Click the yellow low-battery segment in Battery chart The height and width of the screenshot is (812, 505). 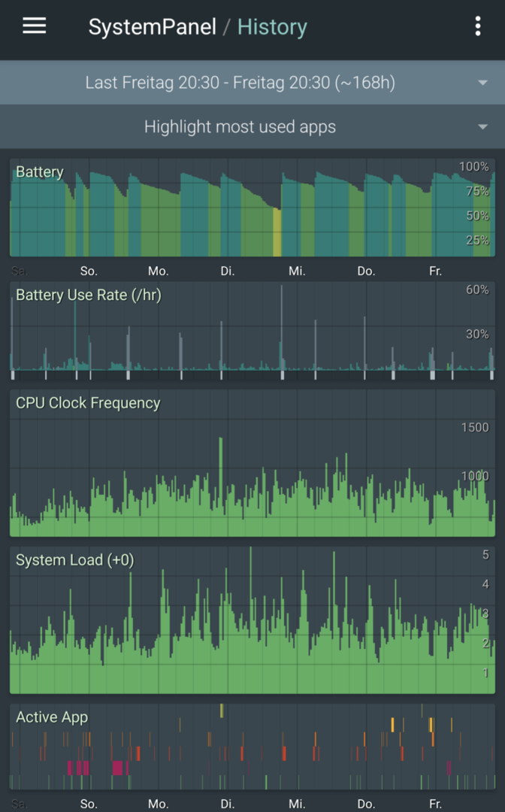(x=277, y=233)
